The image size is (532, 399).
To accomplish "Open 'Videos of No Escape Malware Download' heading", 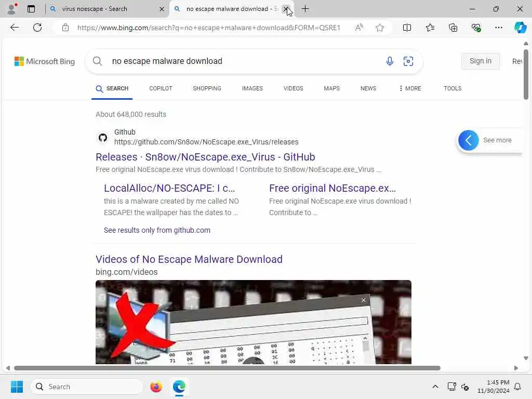I will [189, 259].
